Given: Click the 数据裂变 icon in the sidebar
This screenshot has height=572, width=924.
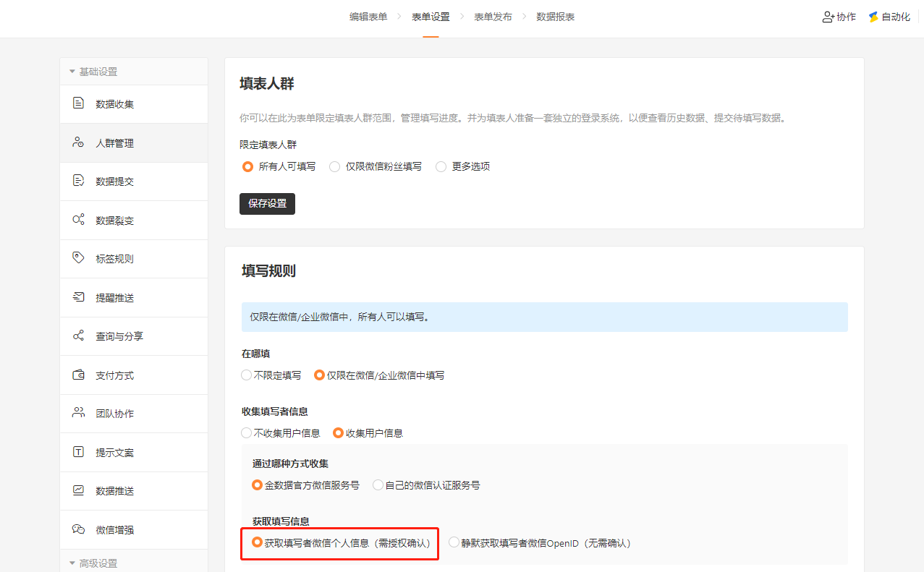Looking at the screenshot, I should point(78,220).
